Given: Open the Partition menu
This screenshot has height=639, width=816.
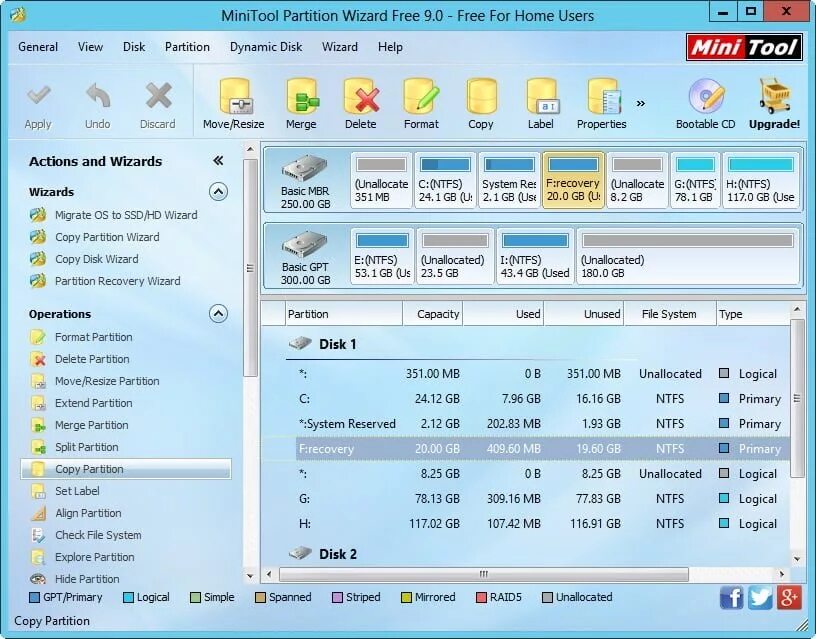Looking at the screenshot, I should pyautogui.click(x=187, y=47).
